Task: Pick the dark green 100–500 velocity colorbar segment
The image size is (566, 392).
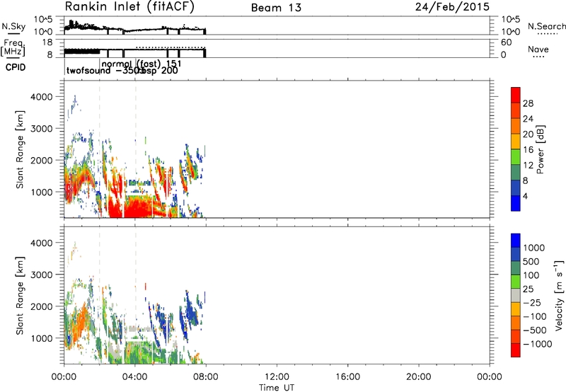Action: click(516, 268)
